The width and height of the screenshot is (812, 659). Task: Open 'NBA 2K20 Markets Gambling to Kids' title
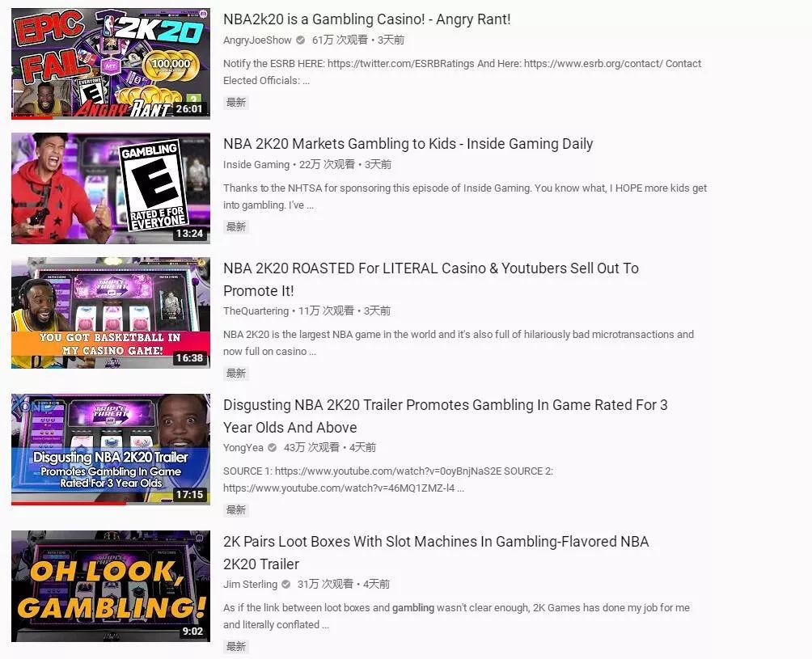click(x=408, y=143)
